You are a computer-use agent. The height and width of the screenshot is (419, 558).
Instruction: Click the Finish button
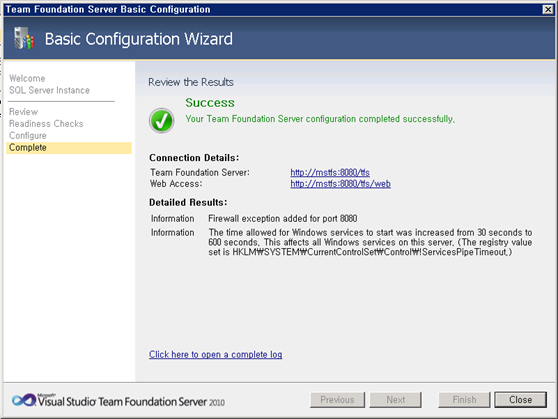click(x=464, y=400)
